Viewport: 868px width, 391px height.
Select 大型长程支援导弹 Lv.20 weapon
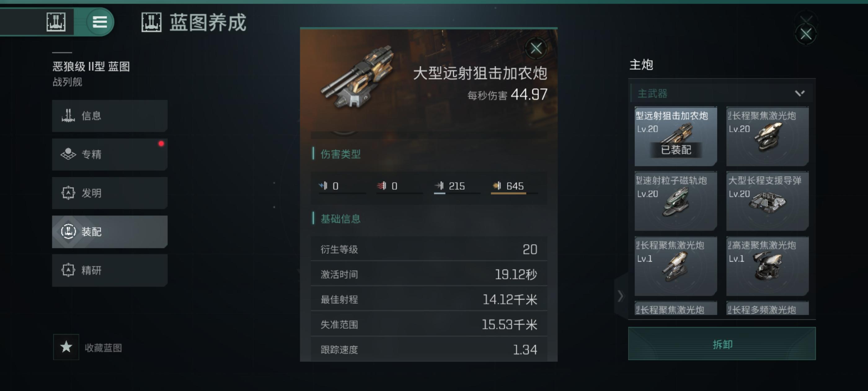pos(767,201)
